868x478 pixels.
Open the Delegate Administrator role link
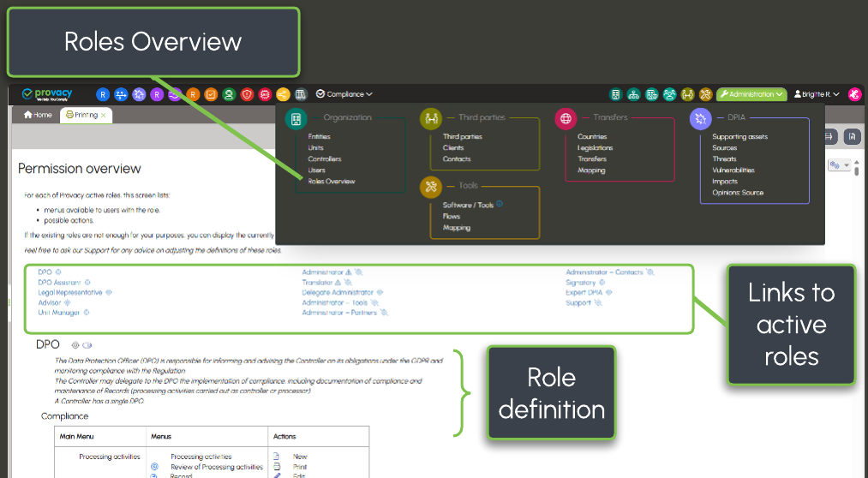pos(338,293)
